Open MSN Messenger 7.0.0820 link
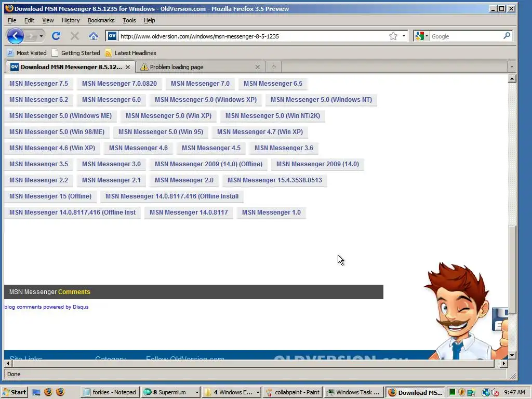The width and height of the screenshot is (532, 399). point(119,84)
